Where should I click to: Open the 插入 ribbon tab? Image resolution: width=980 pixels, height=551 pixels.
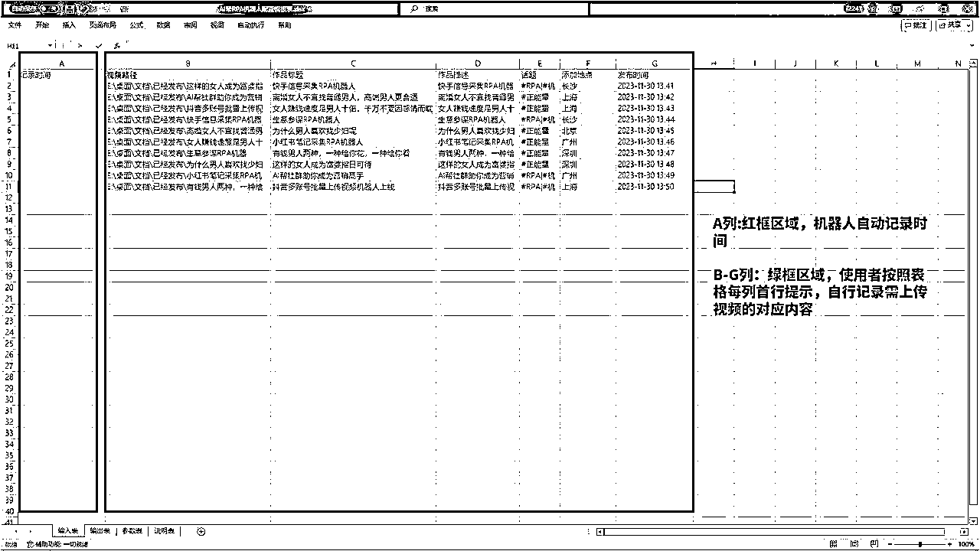point(69,25)
